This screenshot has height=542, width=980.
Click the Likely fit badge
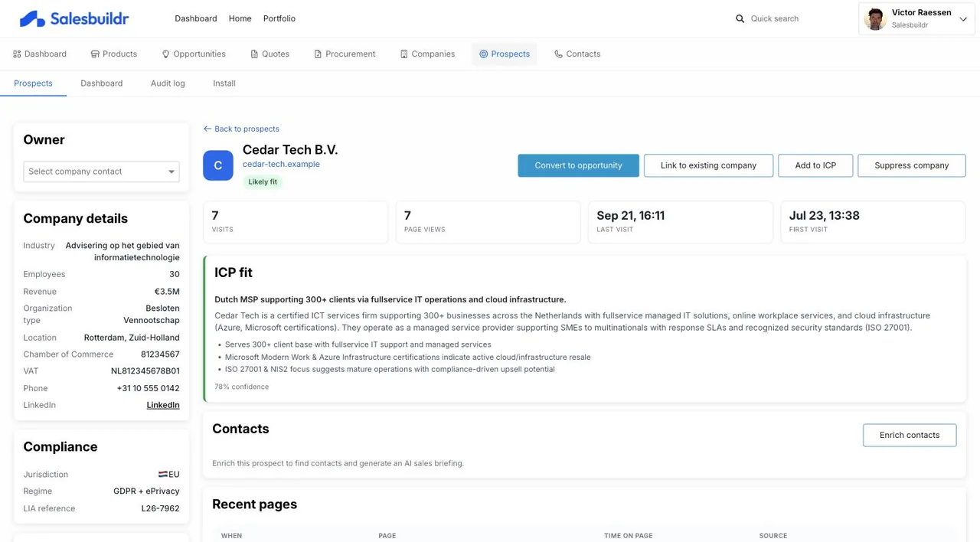click(263, 182)
